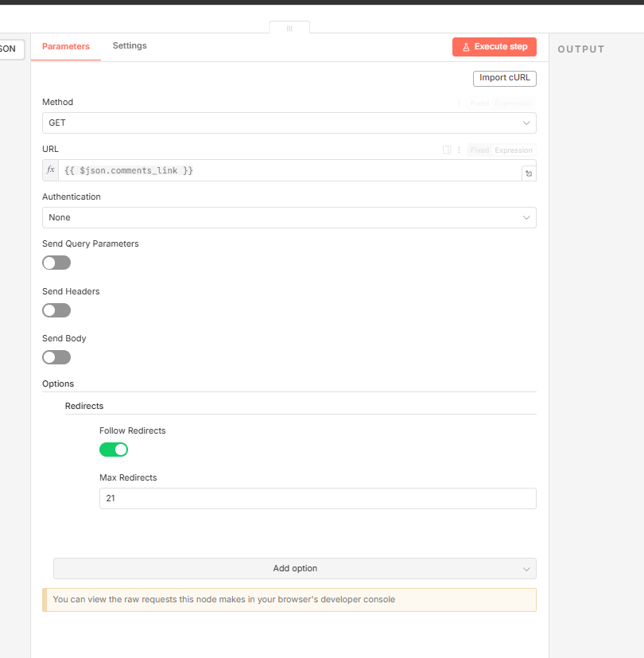Image resolution: width=644 pixels, height=658 pixels.
Task: Click into the Max Redirects input field
Action: pyautogui.click(x=317, y=498)
